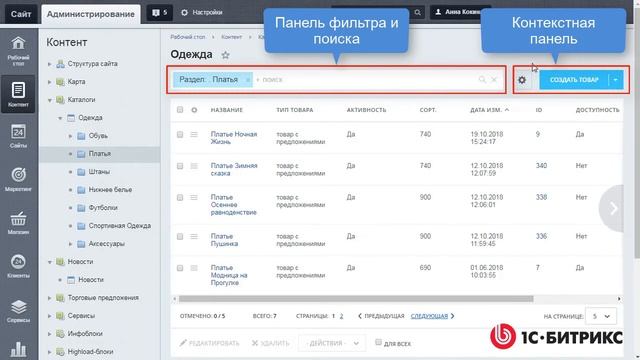Open the Сайты sidebar section
Screen dimensions: 640x360
click(x=18, y=136)
